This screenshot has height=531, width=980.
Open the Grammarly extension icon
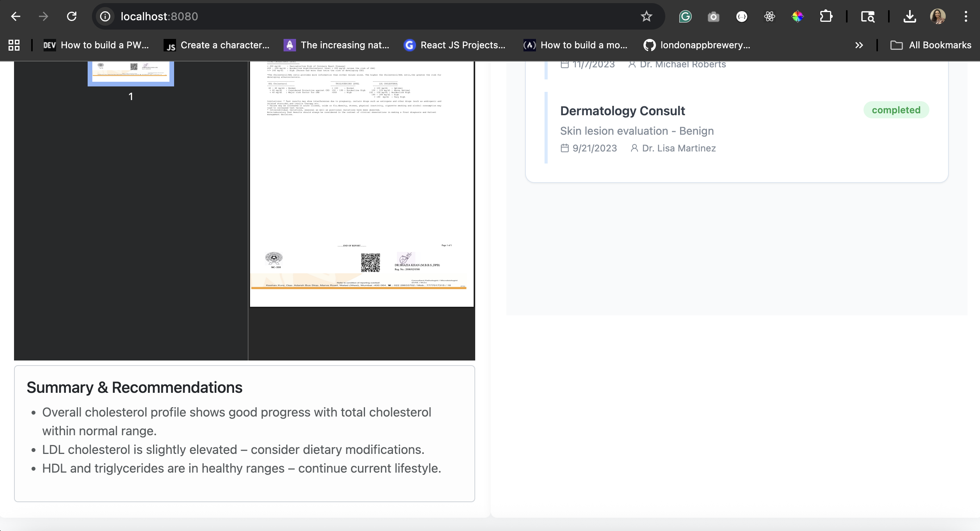[x=685, y=16]
